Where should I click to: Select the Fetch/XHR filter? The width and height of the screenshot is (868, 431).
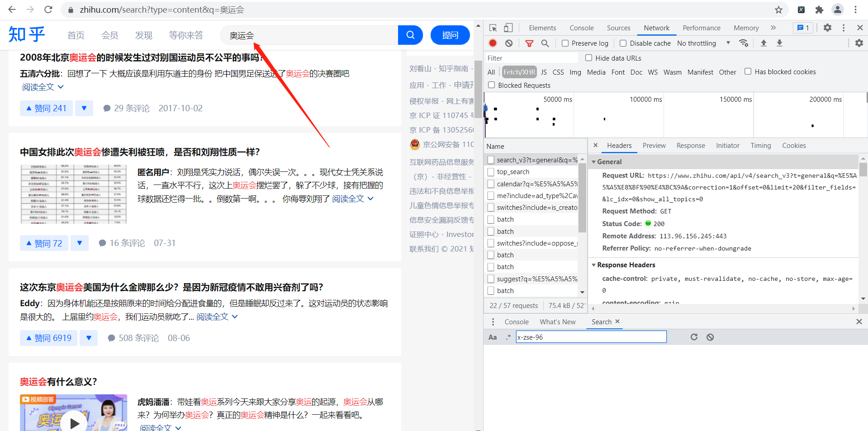click(519, 72)
